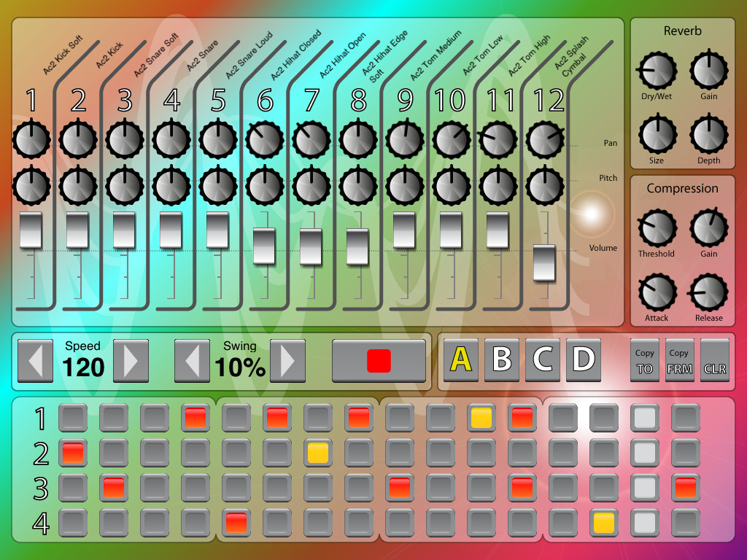Image resolution: width=747 pixels, height=560 pixels.
Task: Click the Speed value 120
Action: point(83,367)
